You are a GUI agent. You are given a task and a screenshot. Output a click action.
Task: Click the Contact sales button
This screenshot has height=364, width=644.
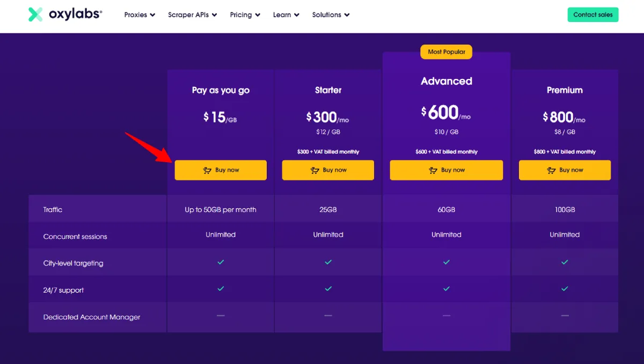pyautogui.click(x=593, y=14)
